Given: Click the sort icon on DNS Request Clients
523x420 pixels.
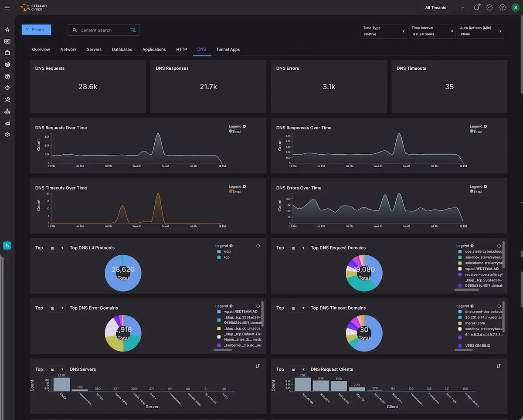Looking at the screenshot, I should point(499,366).
